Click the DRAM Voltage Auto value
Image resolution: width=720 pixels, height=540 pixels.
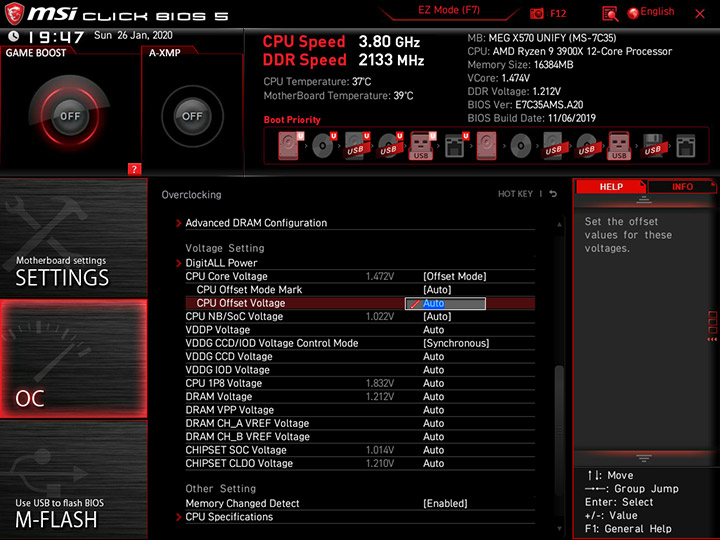tap(433, 396)
